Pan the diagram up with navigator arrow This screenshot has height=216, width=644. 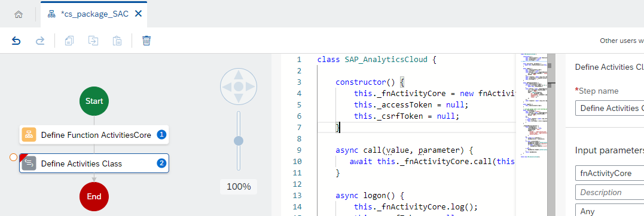click(x=239, y=75)
